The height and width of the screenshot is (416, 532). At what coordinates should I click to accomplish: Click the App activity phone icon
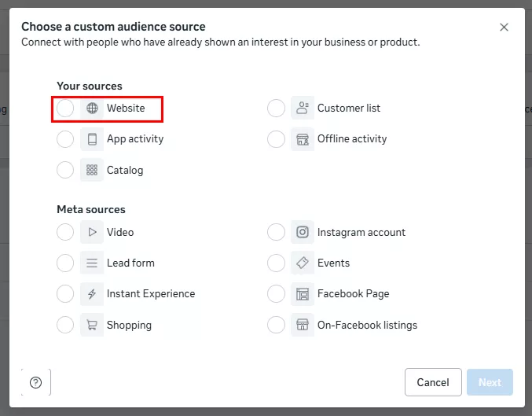[x=92, y=139]
